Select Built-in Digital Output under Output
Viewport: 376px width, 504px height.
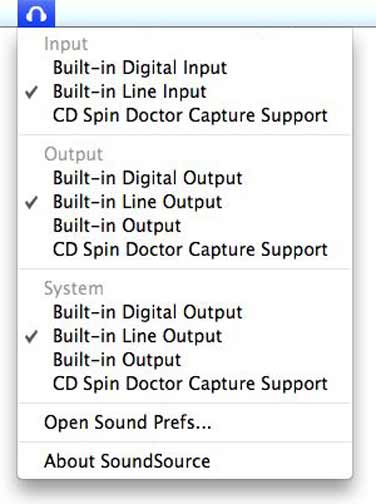tap(185, 178)
